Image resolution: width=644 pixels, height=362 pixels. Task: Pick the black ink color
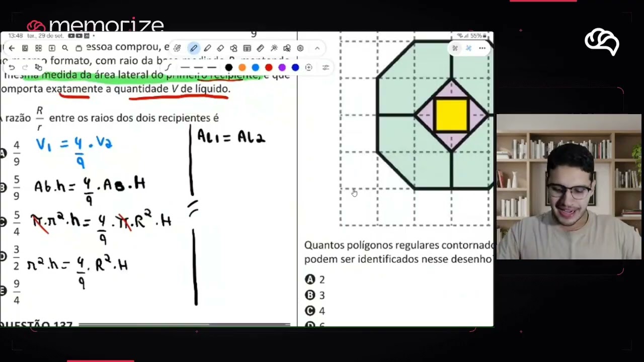point(229,67)
